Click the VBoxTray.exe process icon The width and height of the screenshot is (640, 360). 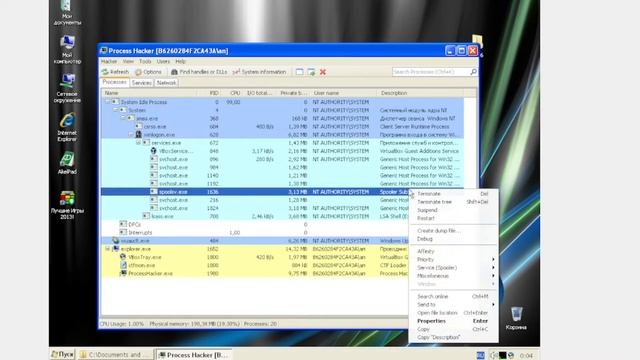pyautogui.click(x=123, y=257)
